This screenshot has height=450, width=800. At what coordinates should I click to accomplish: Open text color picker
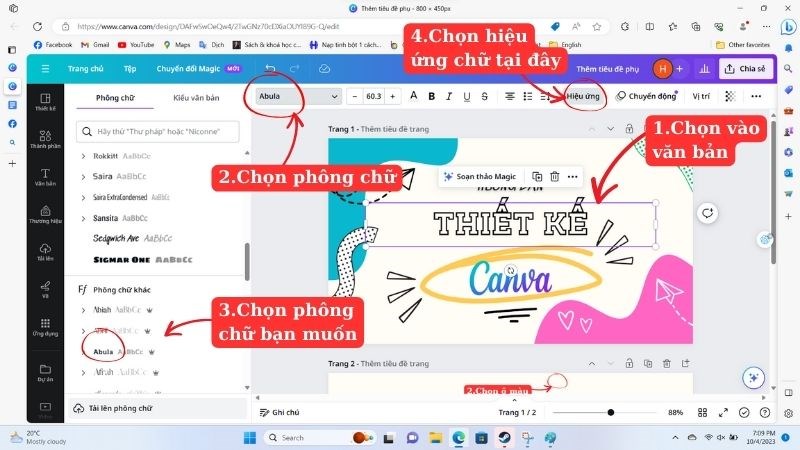click(414, 96)
